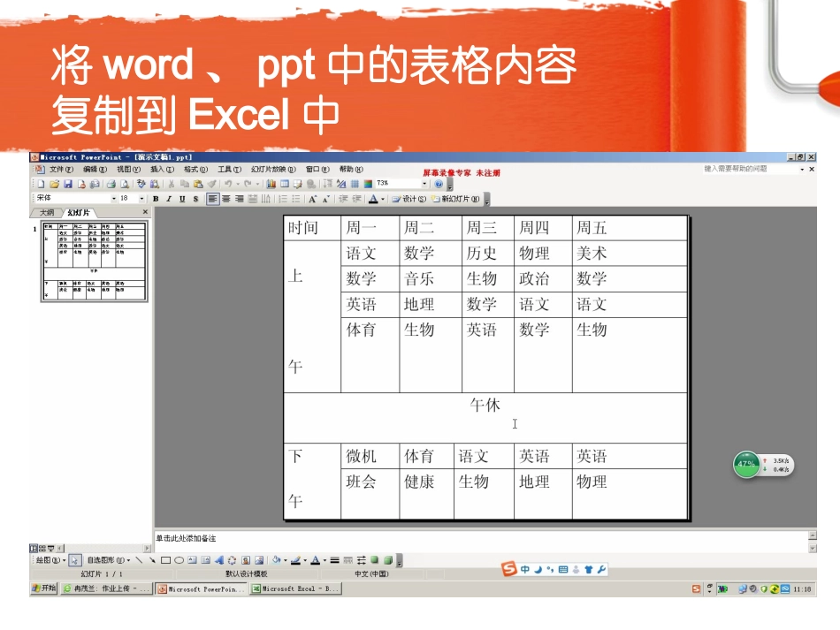The image size is (840, 630).
Task: Open the 绘图 (Draw) dropdown menu
Action: (50, 560)
